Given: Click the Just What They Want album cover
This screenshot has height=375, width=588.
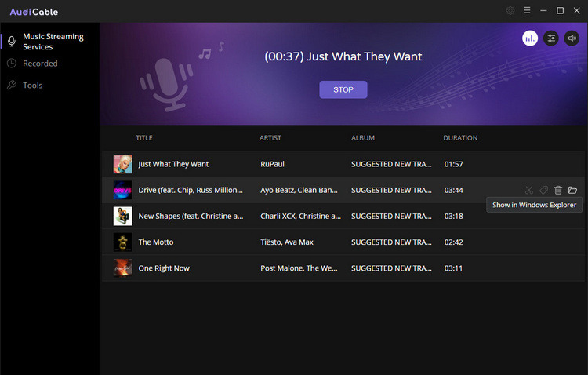Looking at the screenshot, I should (123, 164).
